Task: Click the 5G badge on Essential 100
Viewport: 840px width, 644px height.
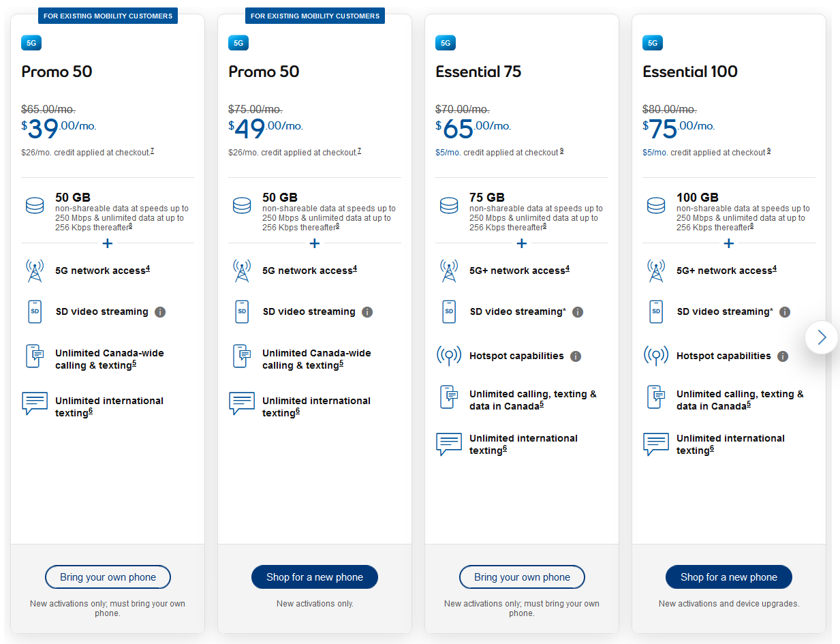Action: pos(653,43)
